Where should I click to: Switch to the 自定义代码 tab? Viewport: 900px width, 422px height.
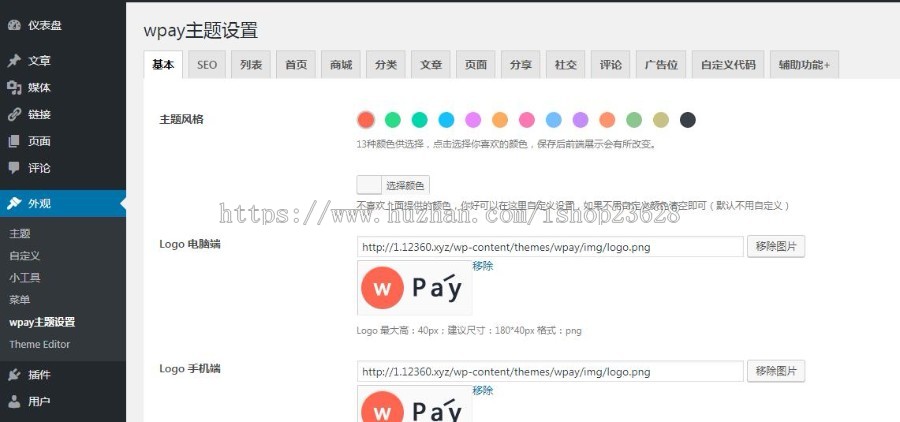tap(728, 65)
